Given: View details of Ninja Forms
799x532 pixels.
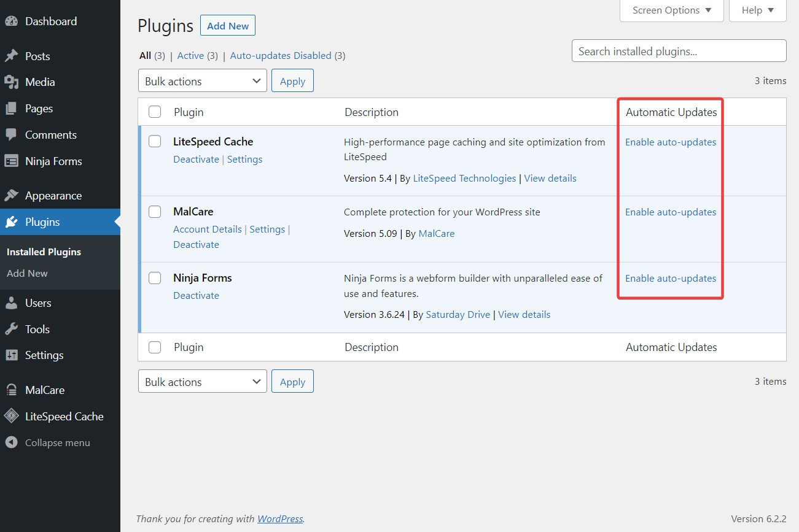Looking at the screenshot, I should click(x=524, y=315).
